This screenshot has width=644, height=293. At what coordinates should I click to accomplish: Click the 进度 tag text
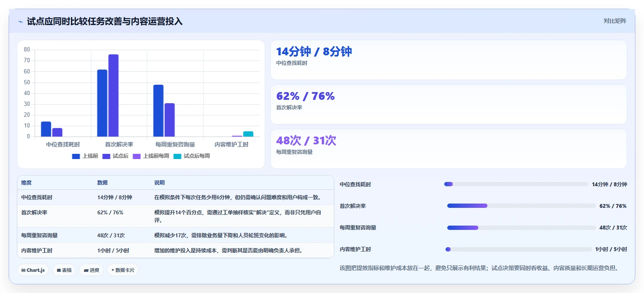[94, 271]
